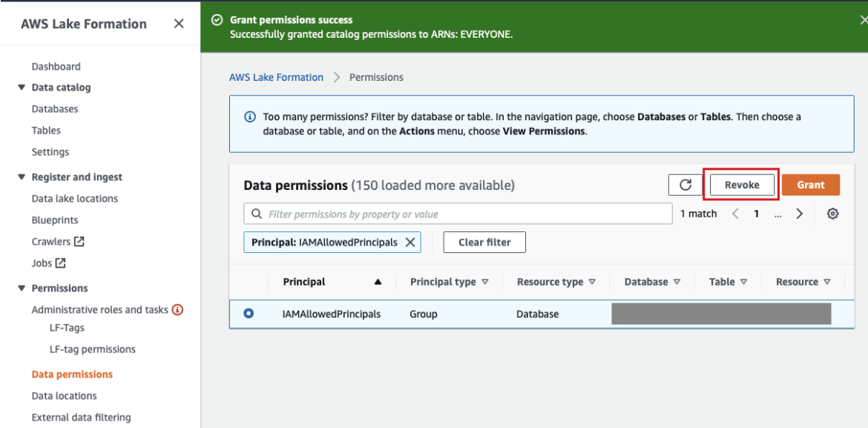
Task: Sort by the Principal type column
Action: (449, 282)
